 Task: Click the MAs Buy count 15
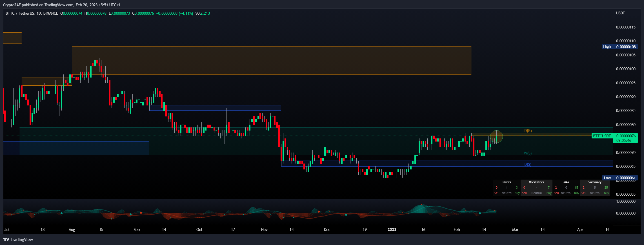point(576,187)
